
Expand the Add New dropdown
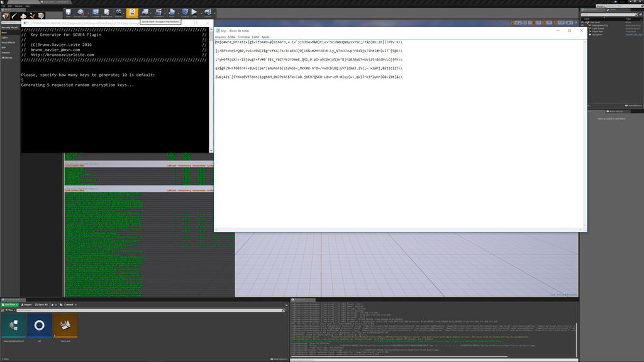point(11,304)
